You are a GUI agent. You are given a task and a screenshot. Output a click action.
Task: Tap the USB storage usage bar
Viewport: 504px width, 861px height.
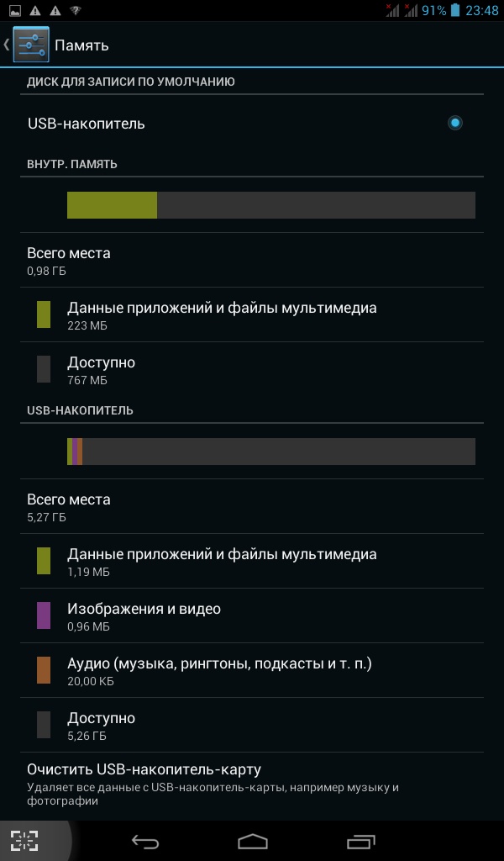270,452
